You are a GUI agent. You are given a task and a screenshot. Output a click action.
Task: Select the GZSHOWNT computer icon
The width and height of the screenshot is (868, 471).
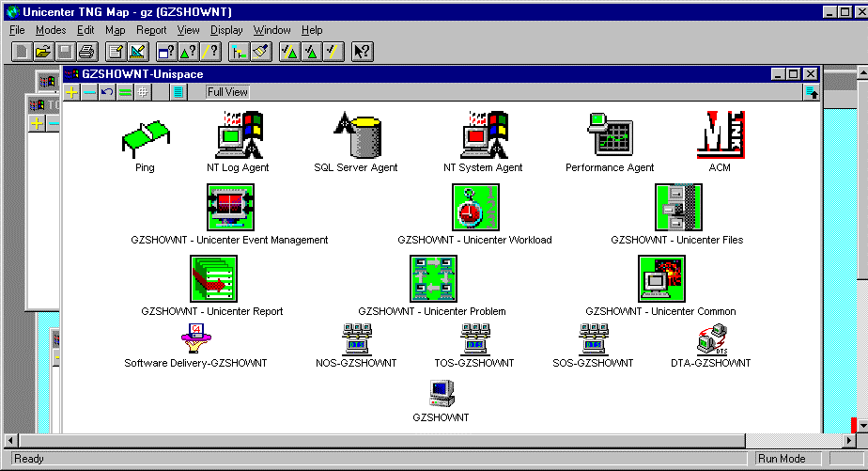pos(442,393)
